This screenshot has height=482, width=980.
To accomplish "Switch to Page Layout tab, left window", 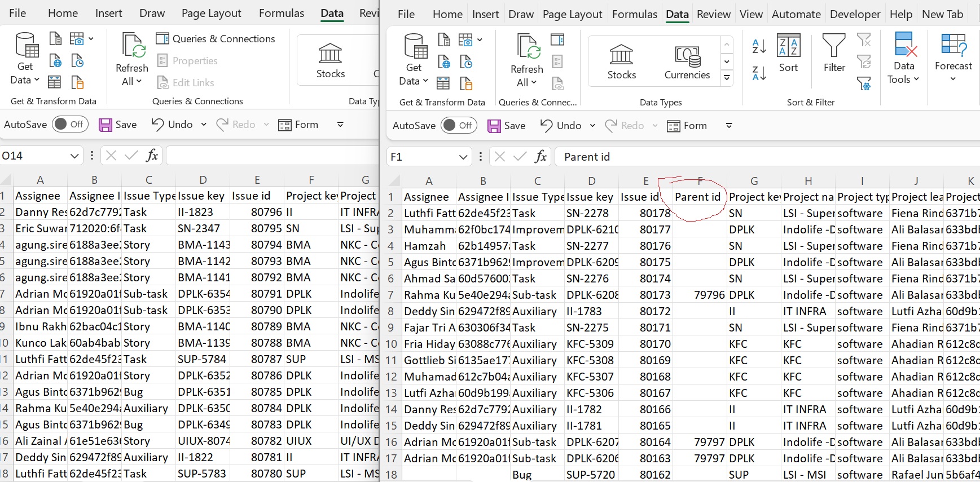I will point(211,13).
